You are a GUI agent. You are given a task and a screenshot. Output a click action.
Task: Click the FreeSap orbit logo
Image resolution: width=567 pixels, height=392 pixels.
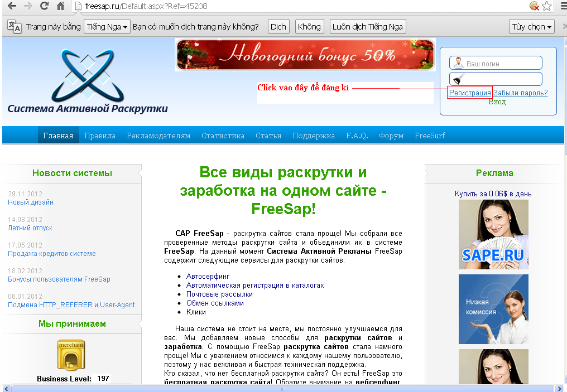point(87,75)
